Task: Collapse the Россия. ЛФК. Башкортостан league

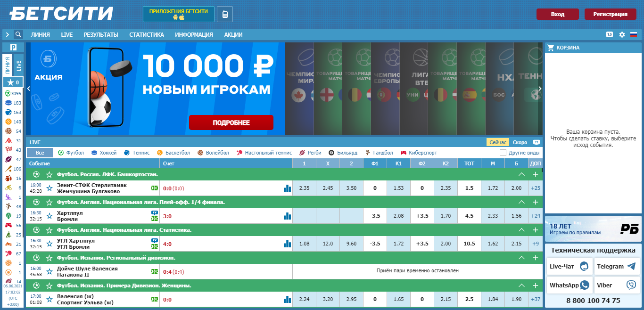Action: tap(521, 174)
